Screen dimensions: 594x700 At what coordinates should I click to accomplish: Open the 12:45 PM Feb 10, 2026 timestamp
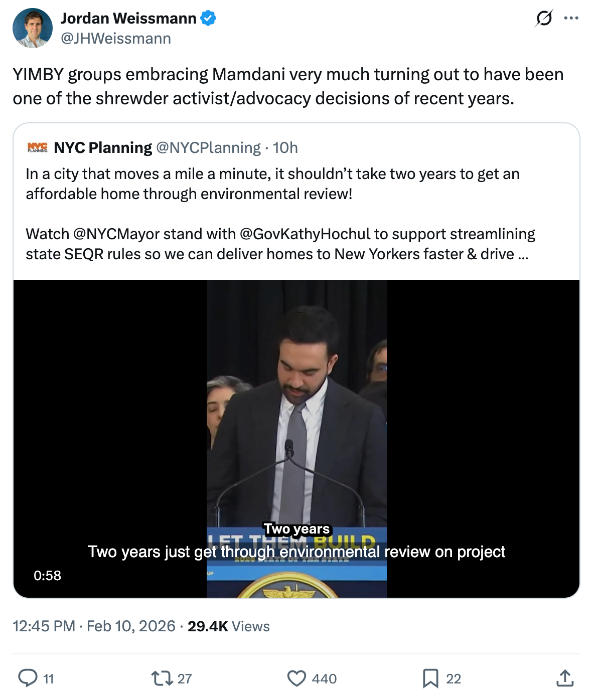click(94, 626)
